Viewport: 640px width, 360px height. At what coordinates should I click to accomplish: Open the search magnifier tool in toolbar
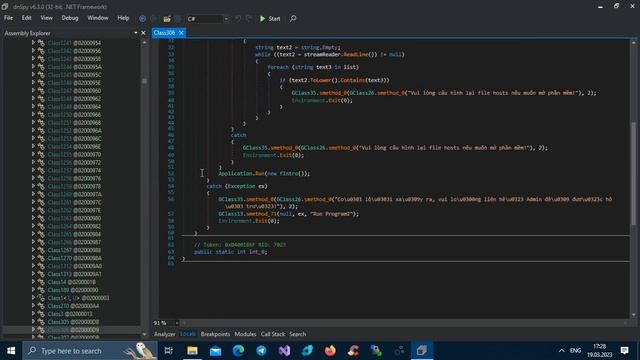point(293,19)
